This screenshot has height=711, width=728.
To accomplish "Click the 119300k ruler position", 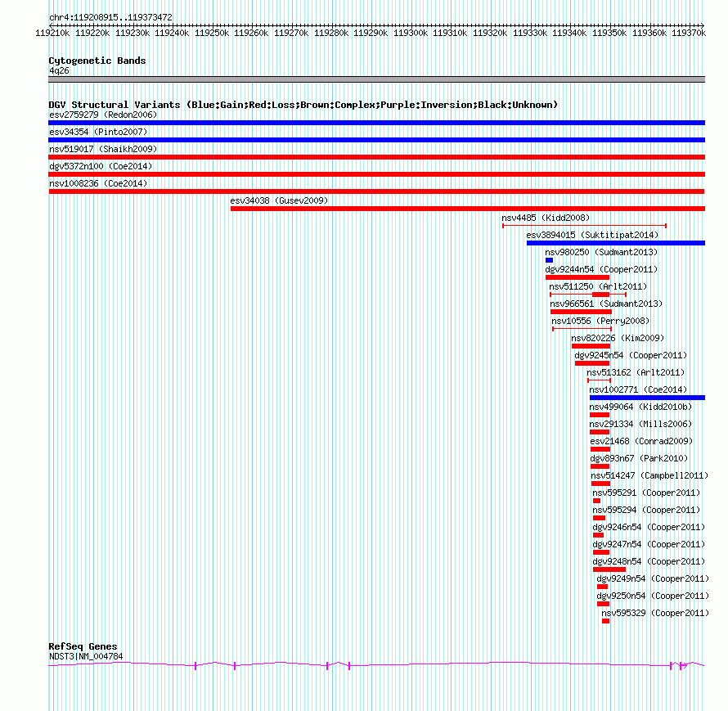I will pyautogui.click(x=411, y=33).
